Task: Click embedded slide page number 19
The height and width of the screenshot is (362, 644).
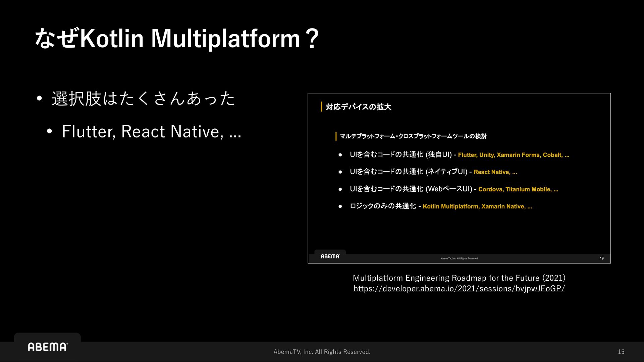Action: click(x=602, y=258)
